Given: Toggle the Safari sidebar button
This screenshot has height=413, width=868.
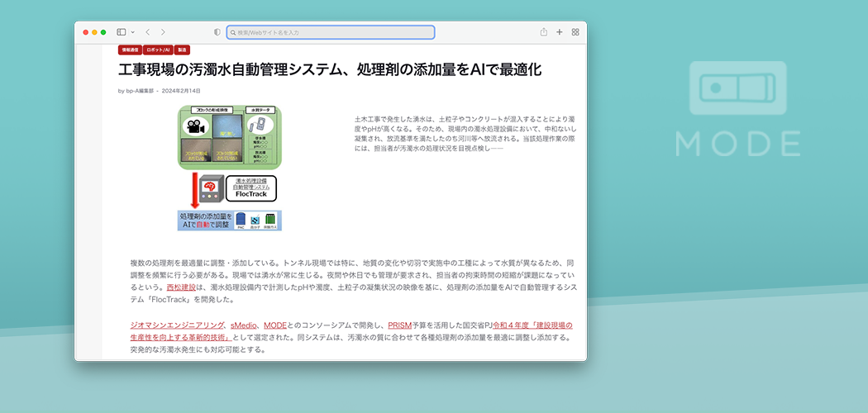Looking at the screenshot, I should (121, 32).
